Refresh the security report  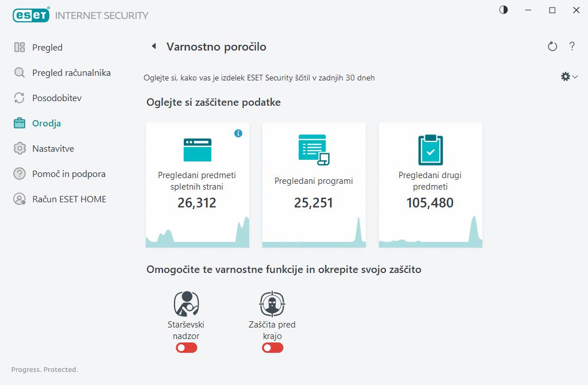point(552,47)
